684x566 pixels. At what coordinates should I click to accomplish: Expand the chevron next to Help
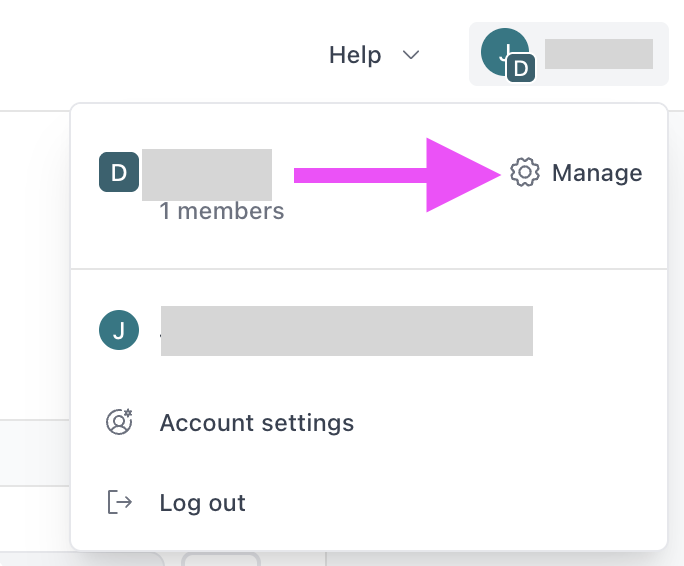410,55
